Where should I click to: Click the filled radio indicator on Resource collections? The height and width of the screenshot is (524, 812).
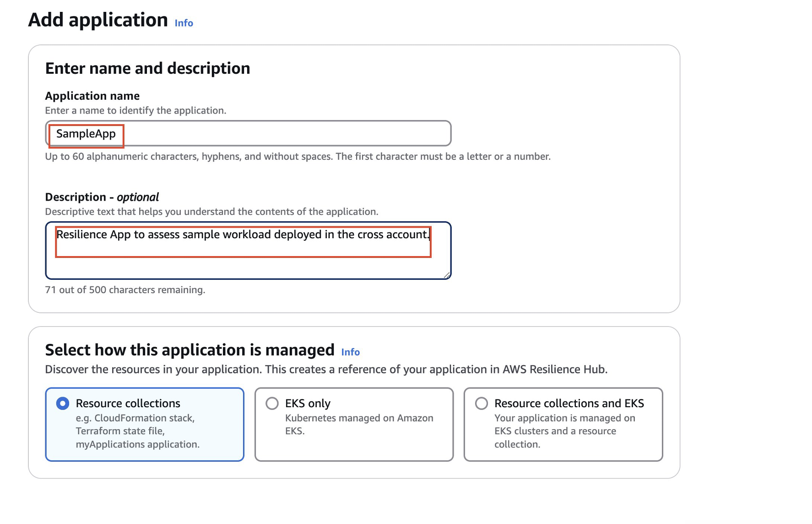[x=62, y=403]
